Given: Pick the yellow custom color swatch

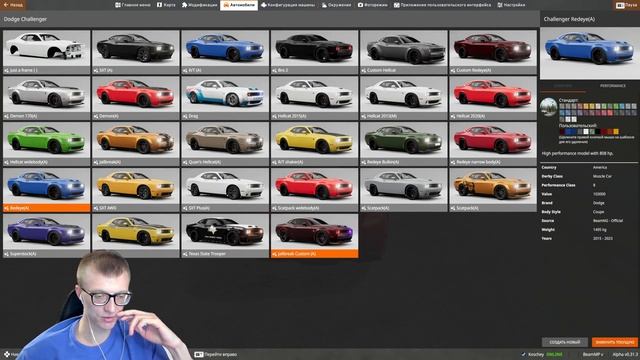Looking at the screenshot, I should click(616, 131).
